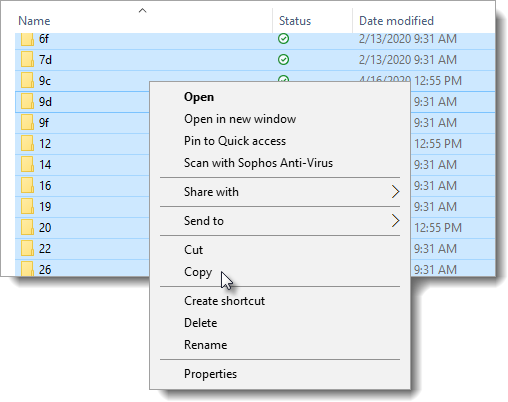Select the 9c folder icon
Viewport: 508px width, 402px height.
[x=27, y=81]
